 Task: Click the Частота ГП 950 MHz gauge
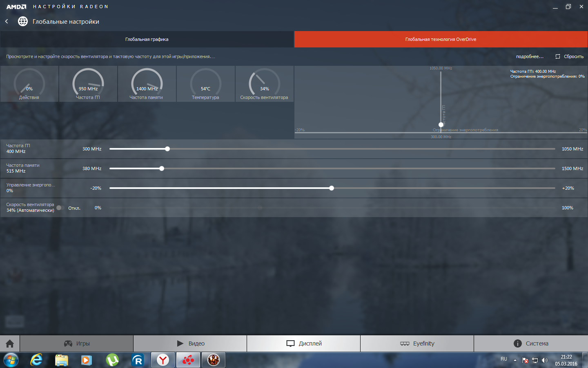(x=88, y=84)
